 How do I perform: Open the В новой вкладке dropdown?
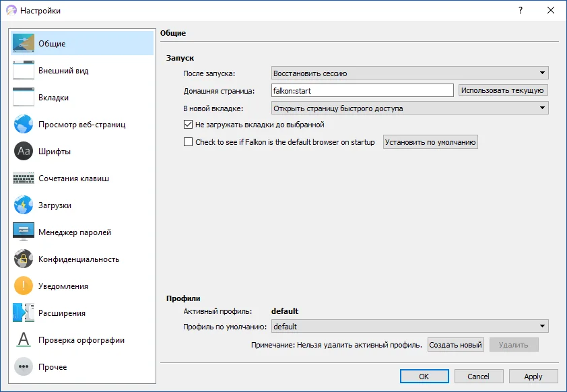tap(409, 108)
